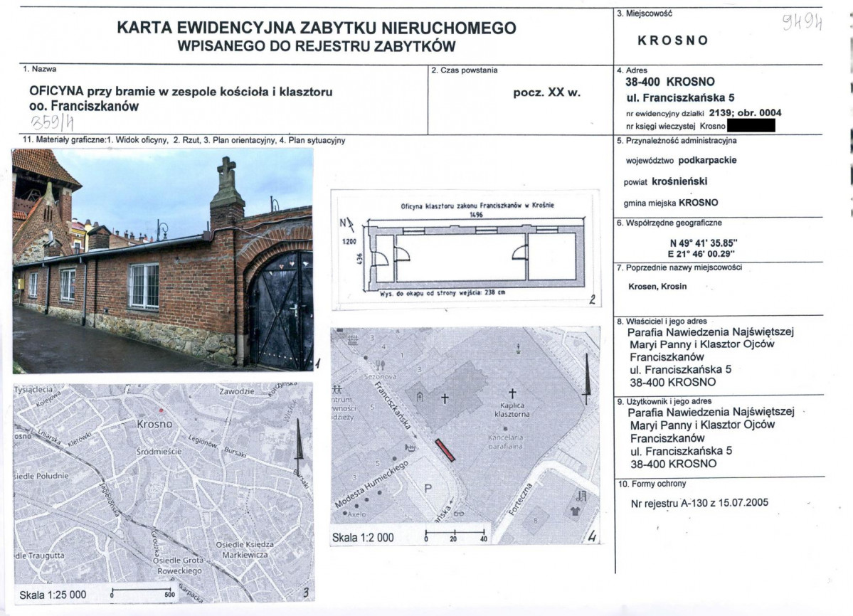Open the outbuilding photograph

163,261
